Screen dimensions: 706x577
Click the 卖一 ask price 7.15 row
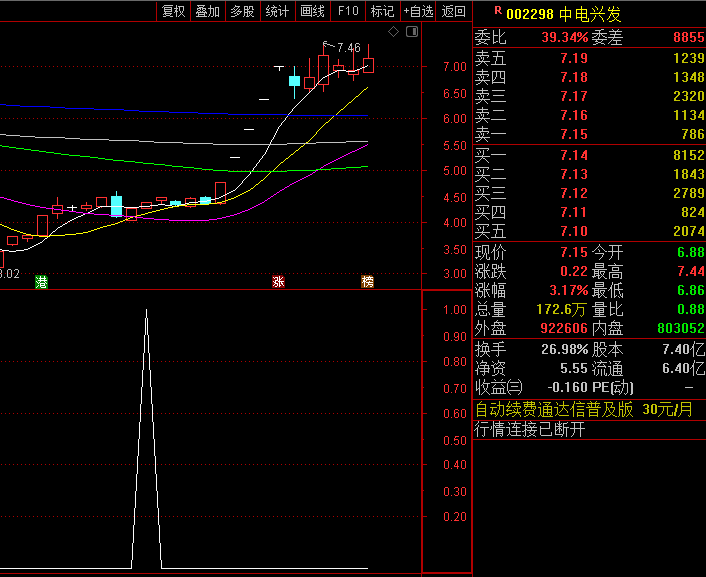pos(589,134)
